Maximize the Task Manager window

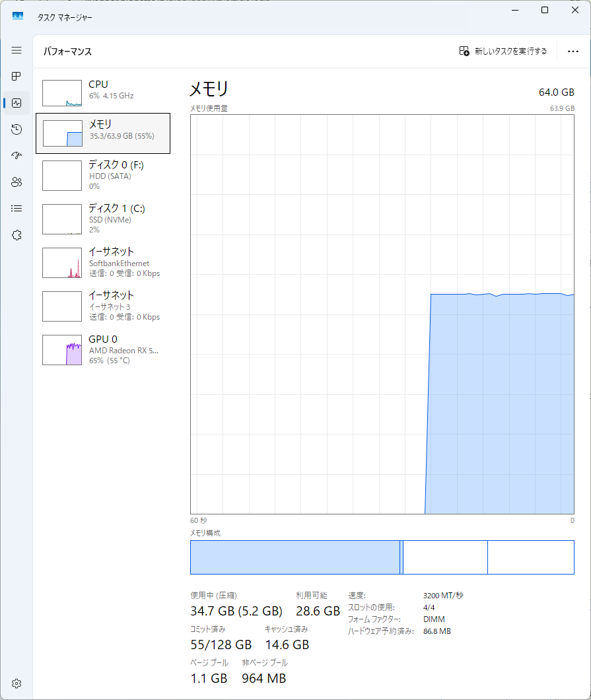[x=545, y=10]
